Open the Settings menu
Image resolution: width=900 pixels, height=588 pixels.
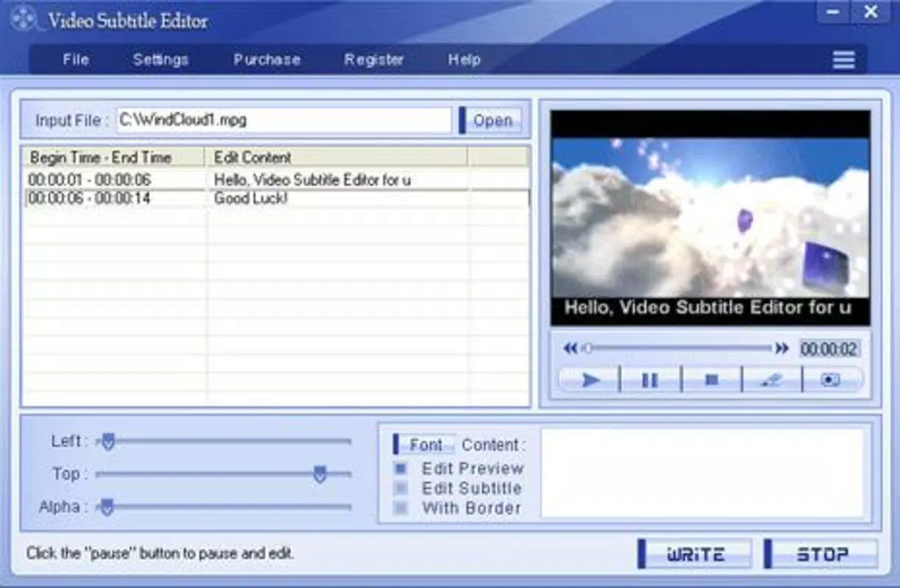[x=160, y=60]
